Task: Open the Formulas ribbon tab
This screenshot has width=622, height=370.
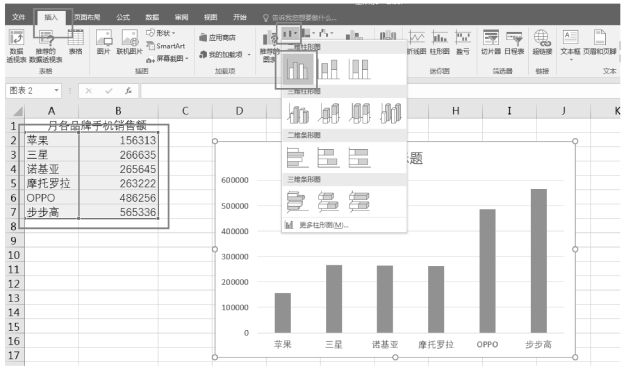Action: pos(123,17)
